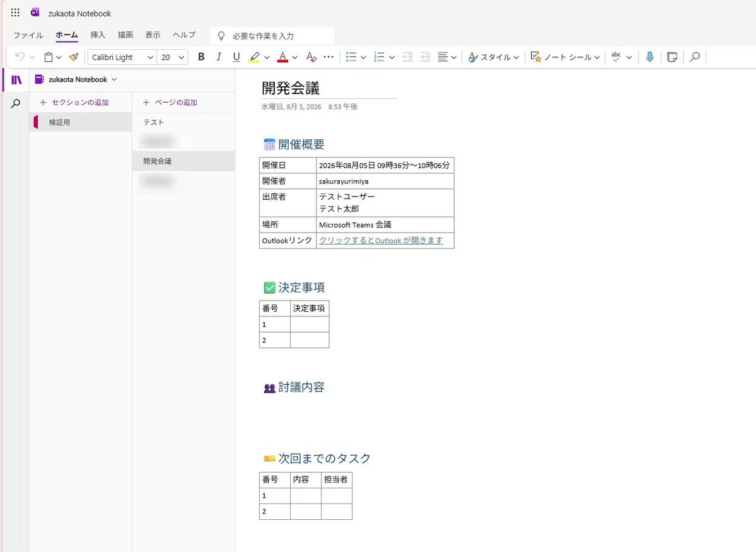Expand paste options arrow
756x552 pixels.
tap(59, 57)
